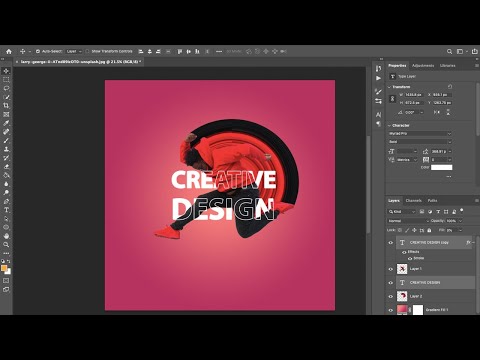Open the Auto-Select Layer dropdown
Screen dimensions: 480x360
[74, 51]
